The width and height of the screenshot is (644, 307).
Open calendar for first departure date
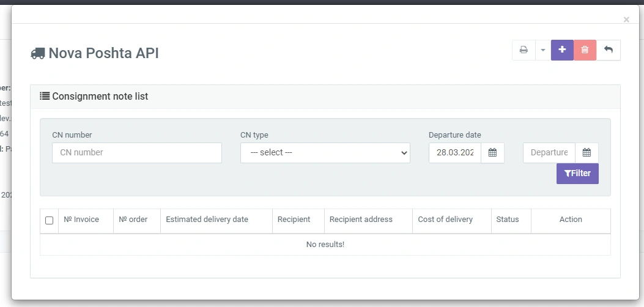tap(492, 153)
